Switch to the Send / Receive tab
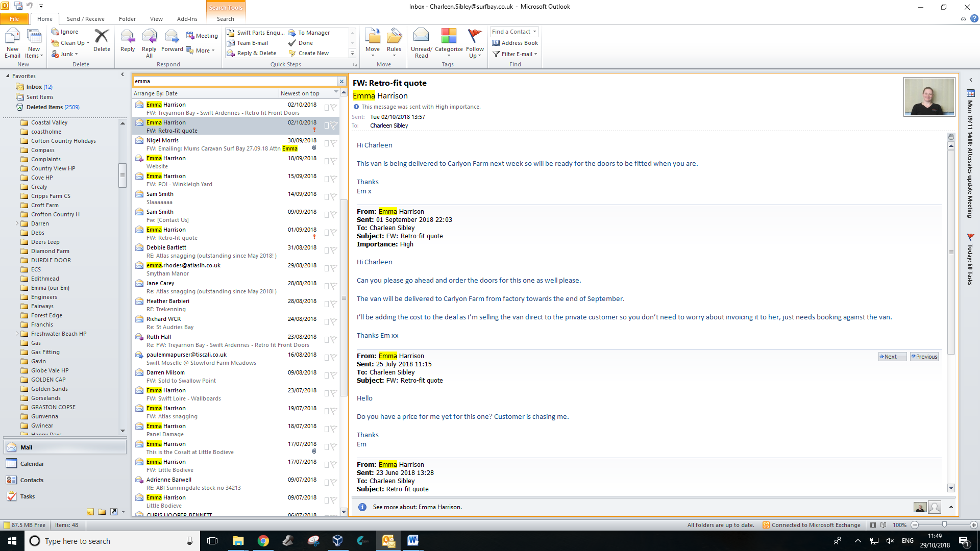Screen dimensions: 980x551 click(x=85, y=19)
